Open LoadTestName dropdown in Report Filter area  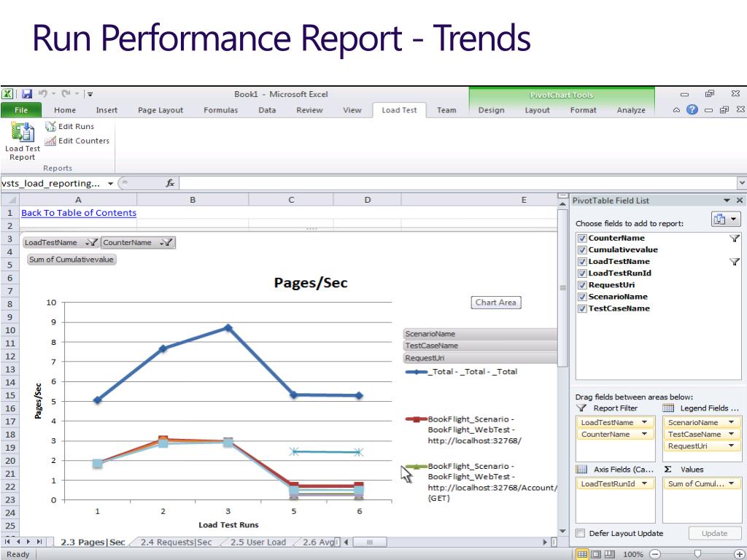(x=645, y=422)
